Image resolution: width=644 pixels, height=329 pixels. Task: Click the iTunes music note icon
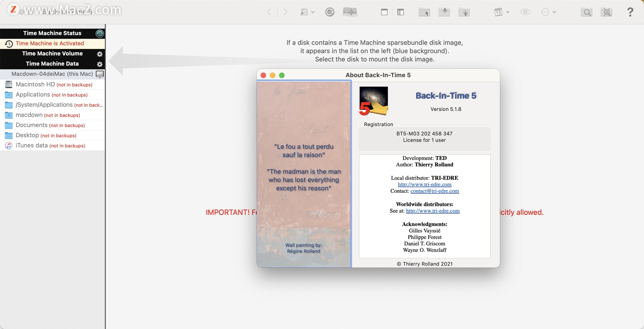[9, 146]
